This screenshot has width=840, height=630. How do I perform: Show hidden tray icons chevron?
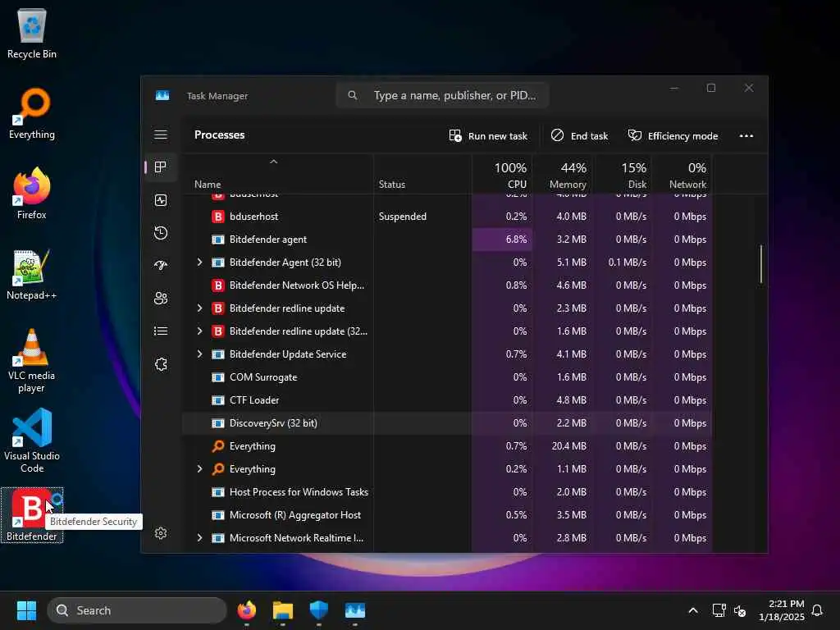(692, 610)
